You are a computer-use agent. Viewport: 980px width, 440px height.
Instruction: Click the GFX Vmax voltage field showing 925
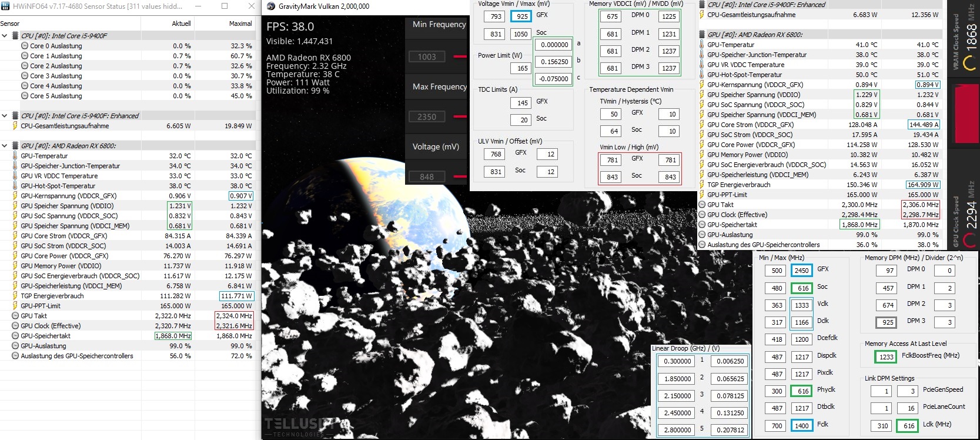pos(522,16)
